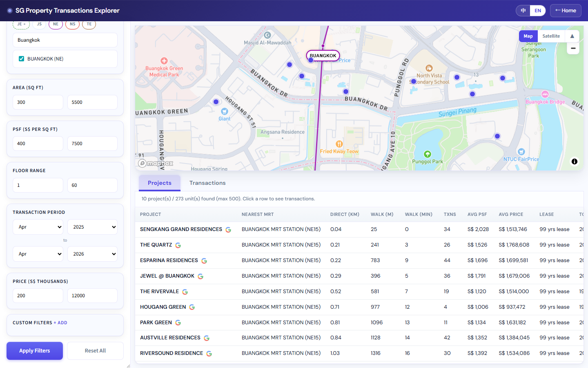Open the end year dropdown (2026)

(92, 254)
